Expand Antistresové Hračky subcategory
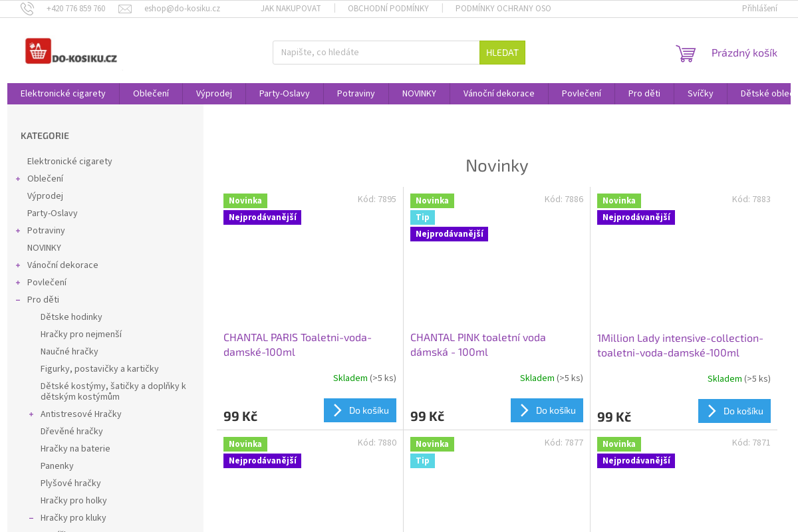Viewport: 798px width, 532px height. (31, 414)
